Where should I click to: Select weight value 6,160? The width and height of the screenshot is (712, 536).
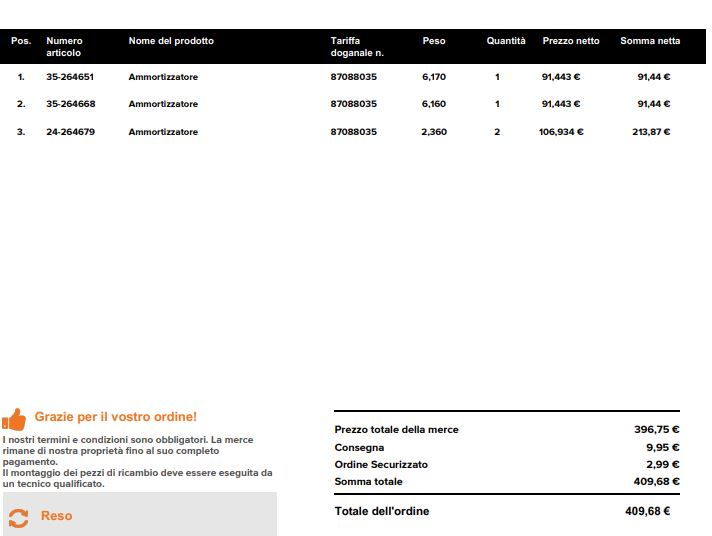tap(434, 104)
